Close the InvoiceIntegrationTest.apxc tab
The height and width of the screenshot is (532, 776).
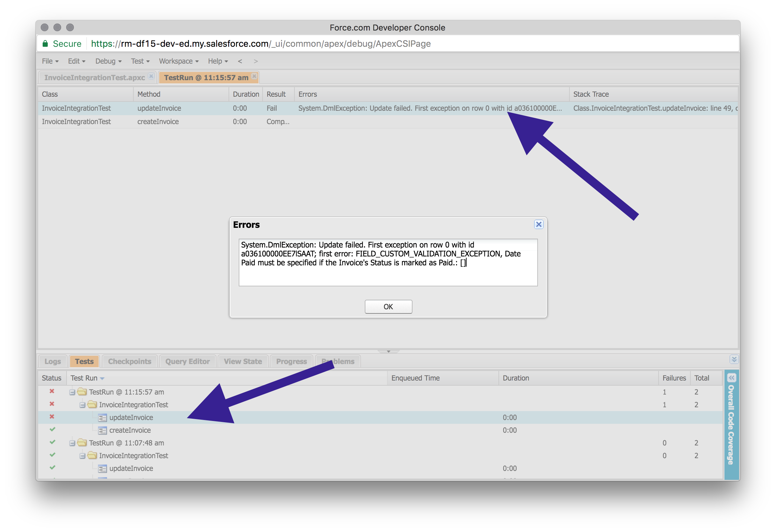point(151,76)
